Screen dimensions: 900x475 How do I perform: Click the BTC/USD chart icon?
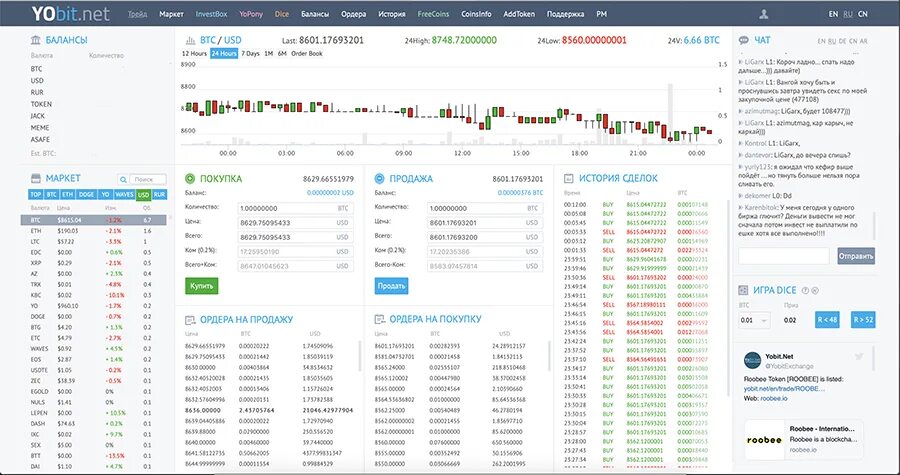click(190, 40)
